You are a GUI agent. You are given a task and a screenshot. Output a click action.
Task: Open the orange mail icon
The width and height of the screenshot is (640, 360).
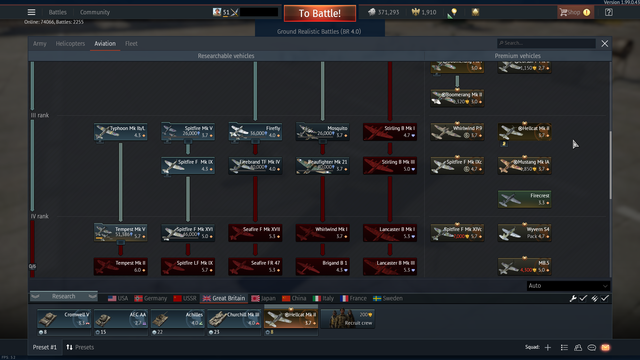605,347
